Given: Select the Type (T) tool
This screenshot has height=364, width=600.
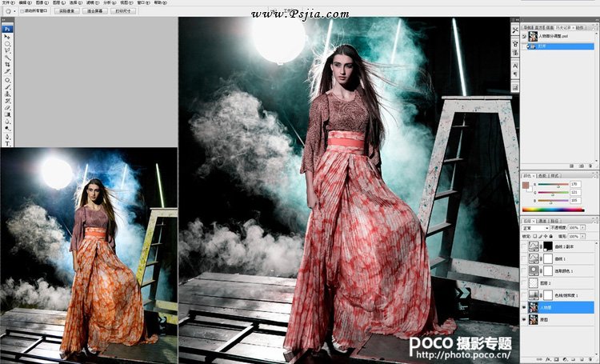Looking at the screenshot, I should (x=8, y=144).
